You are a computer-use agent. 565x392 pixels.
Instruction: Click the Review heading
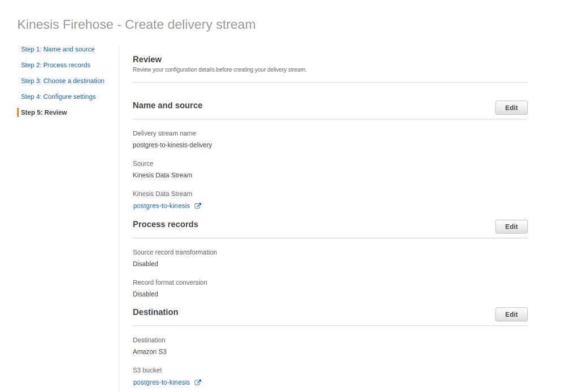(x=147, y=59)
